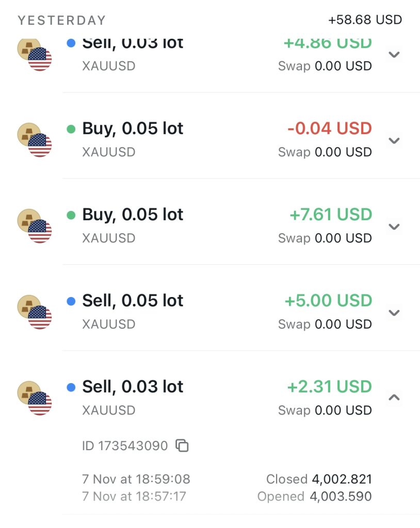Click the blue Sell dot on the +5.00 USD trade
Viewport: 420px width, 528px height.
point(71,301)
